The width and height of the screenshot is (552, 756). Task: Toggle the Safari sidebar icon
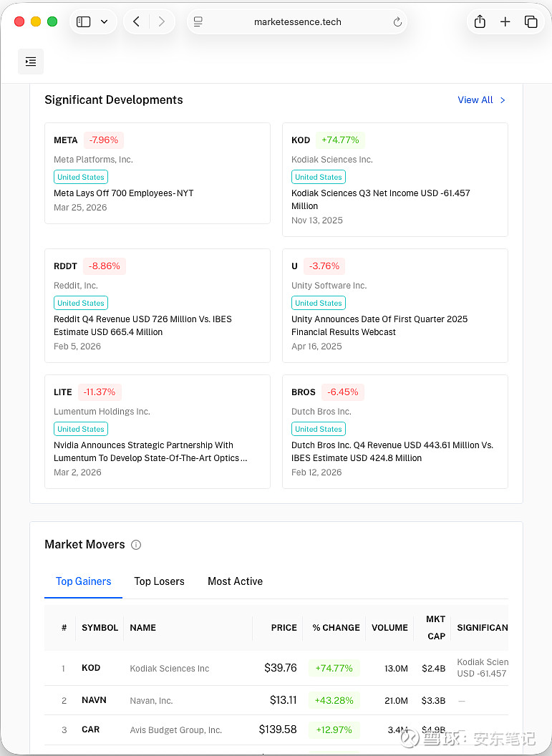coord(84,22)
